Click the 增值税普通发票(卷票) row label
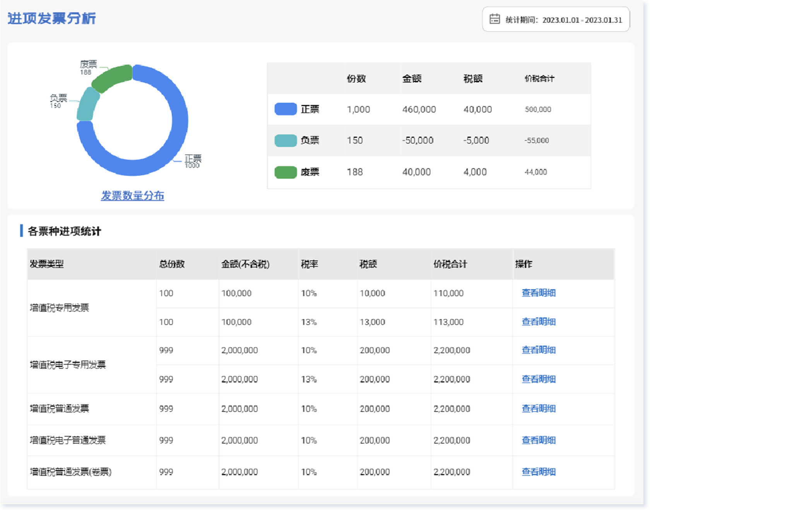 [71, 472]
